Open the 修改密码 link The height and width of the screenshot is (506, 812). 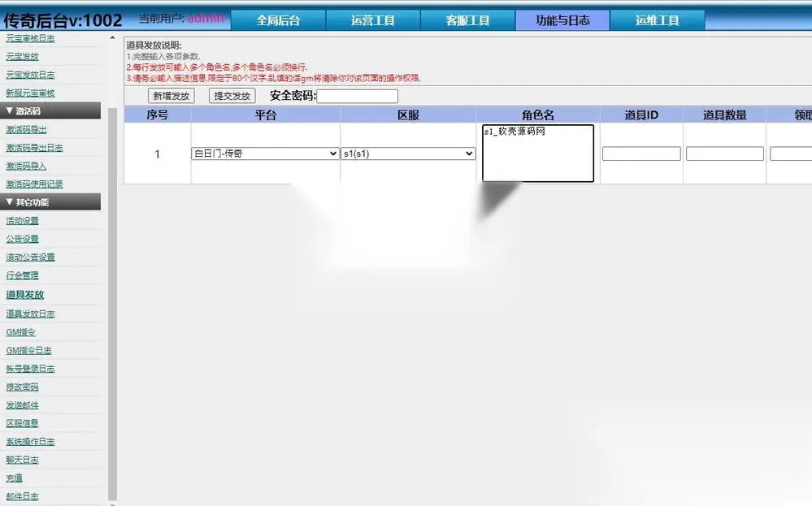coord(22,387)
